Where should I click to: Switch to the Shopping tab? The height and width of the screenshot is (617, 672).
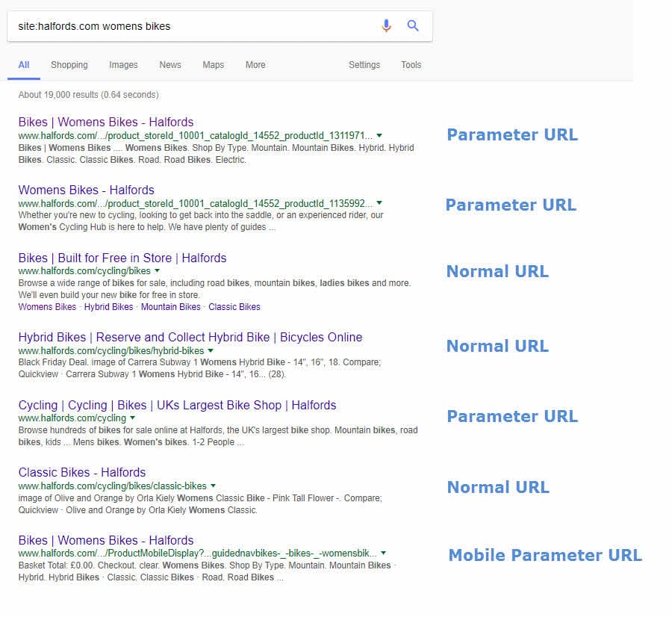69,65
